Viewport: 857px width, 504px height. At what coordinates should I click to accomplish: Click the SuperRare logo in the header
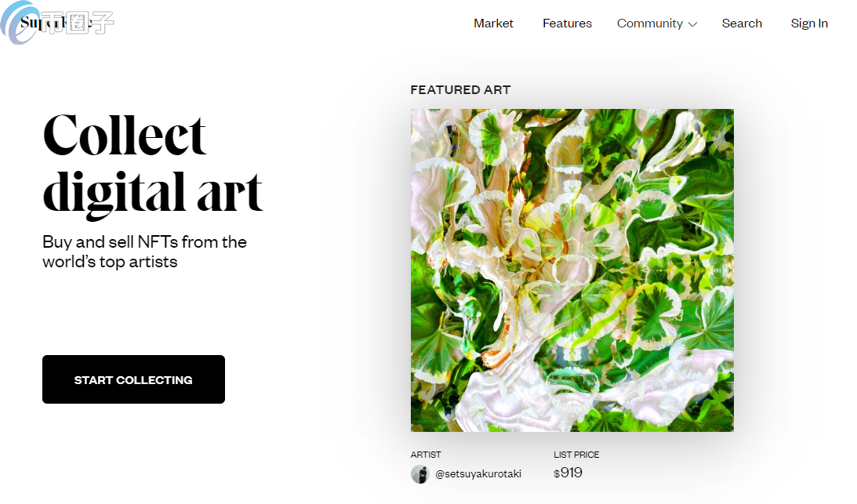(56, 23)
